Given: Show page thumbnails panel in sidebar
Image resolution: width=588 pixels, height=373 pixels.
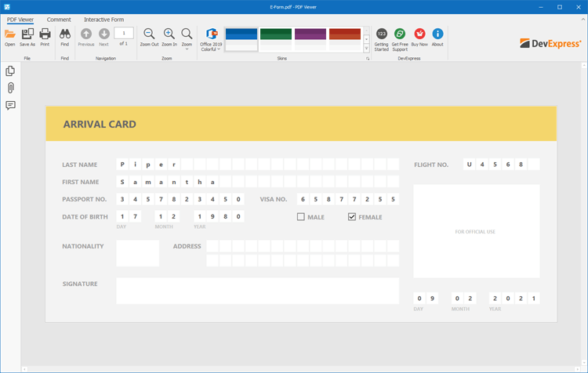Looking at the screenshot, I should point(10,71).
